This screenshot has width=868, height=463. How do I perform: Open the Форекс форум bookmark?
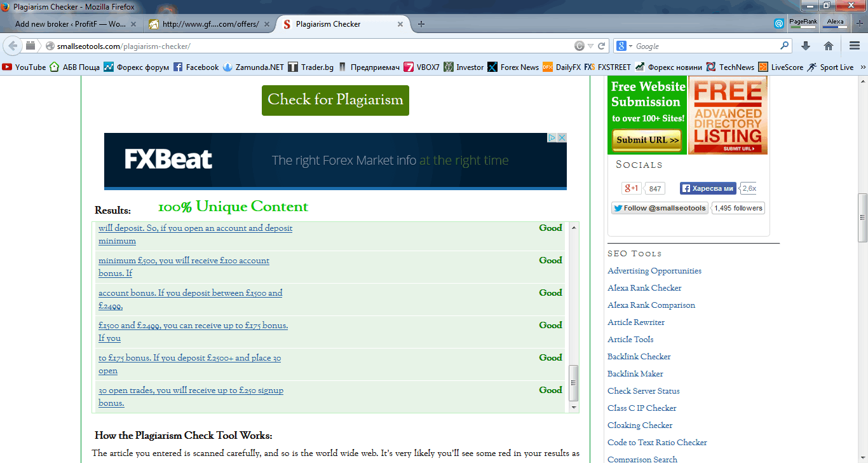[x=137, y=67]
